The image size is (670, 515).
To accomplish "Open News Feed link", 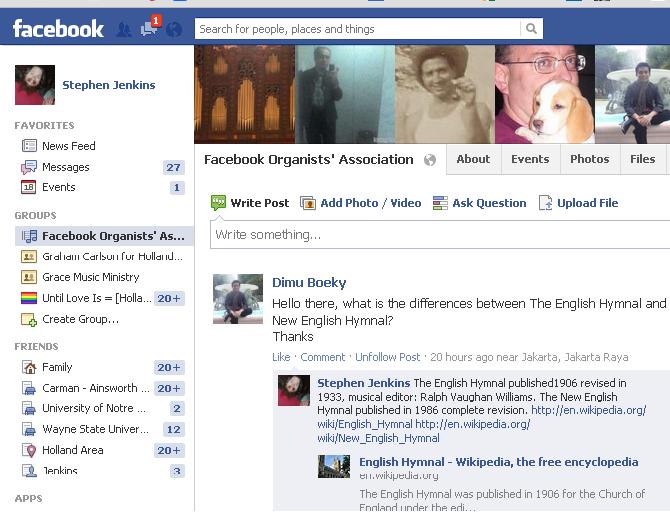I will pyautogui.click(x=69, y=146).
